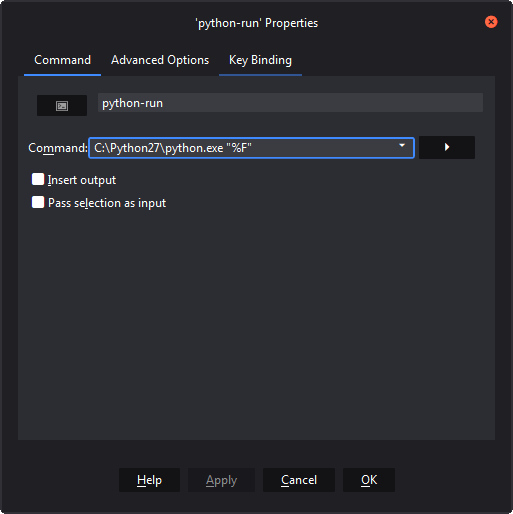Expand the Command history dropdown arrow

(x=402, y=146)
